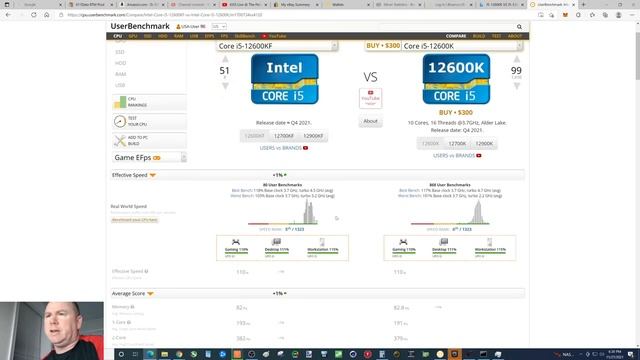This screenshot has width=640, height=360.
Task: Click the Benchmark your CPU here button
Action: point(134,220)
